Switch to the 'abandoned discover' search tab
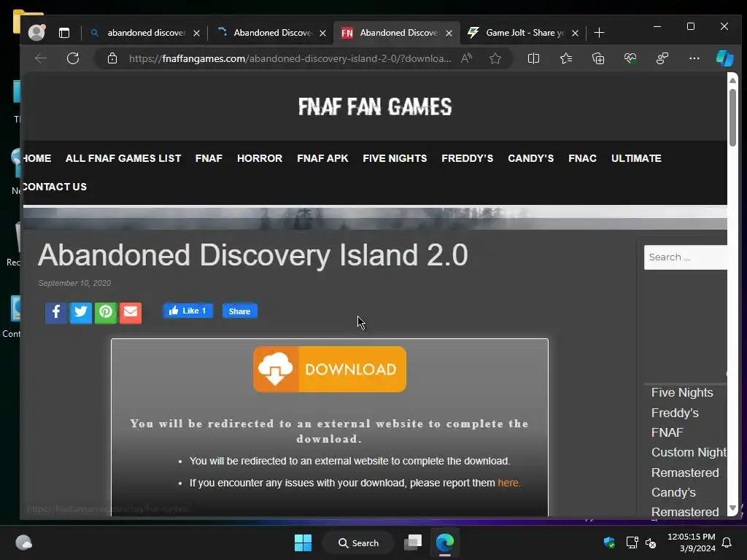 [x=145, y=32]
